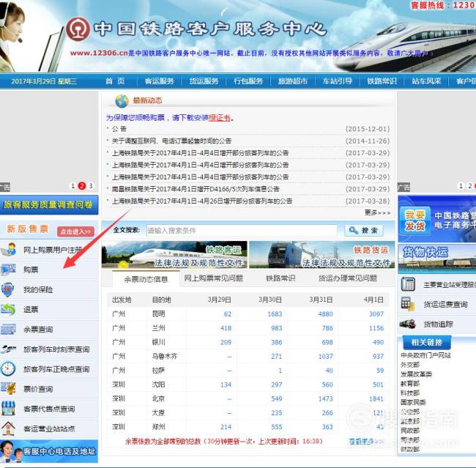Switch to 铁路常识 tab below banners
The image size is (476, 468).
[280, 278]
